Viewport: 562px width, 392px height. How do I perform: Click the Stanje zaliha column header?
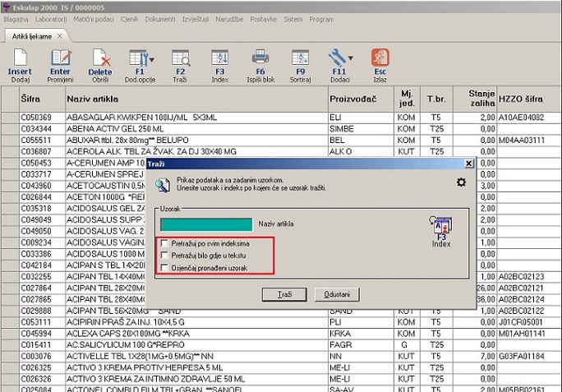click(475, 99)
